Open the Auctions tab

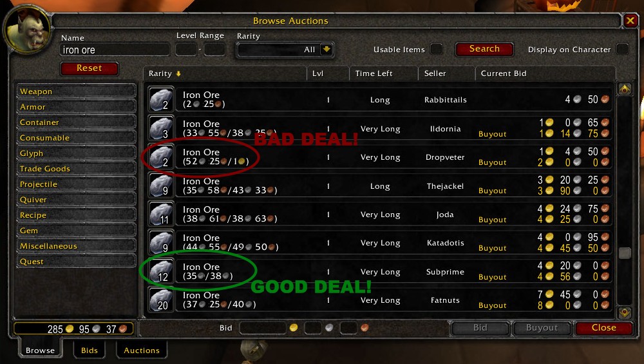[x=142, y=350]
